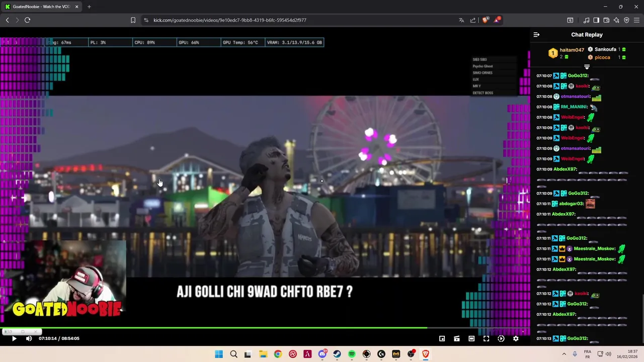
Task: Translate this page icon
Action: click(x=461, y=20)
